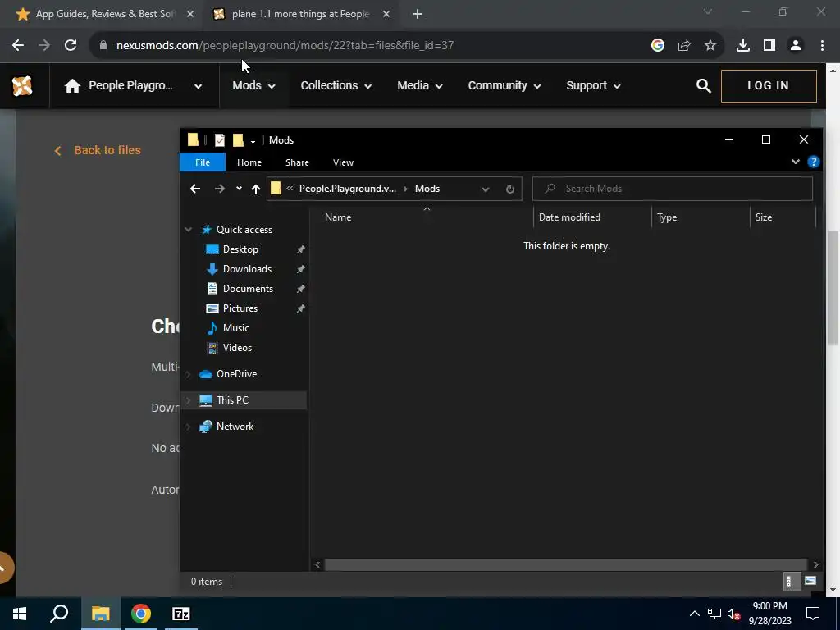This screenshot has height=630, width=840.
Task: Select Documents in navigation pane
Action: click(248, 289)
